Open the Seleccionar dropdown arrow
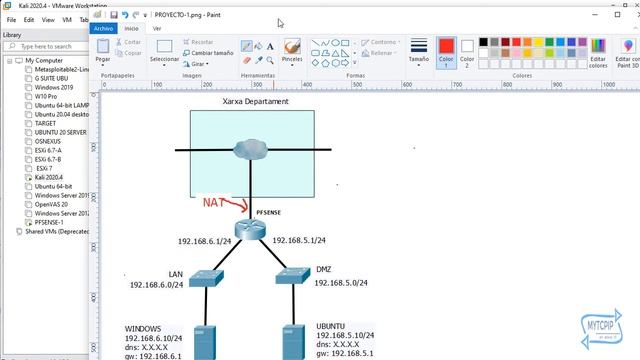 (164, 65)
